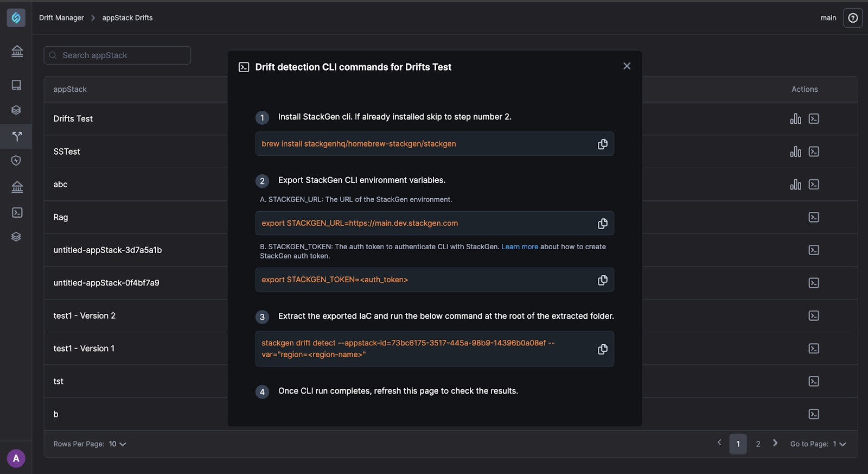Select page 2 in pagination

758,444
